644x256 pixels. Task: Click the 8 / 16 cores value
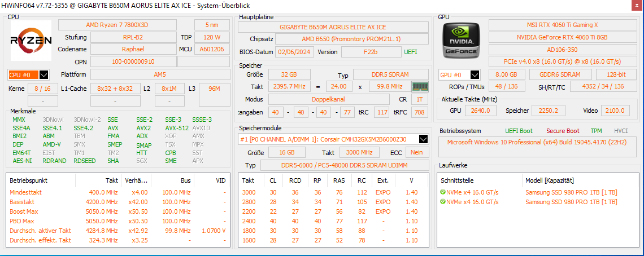43,88
